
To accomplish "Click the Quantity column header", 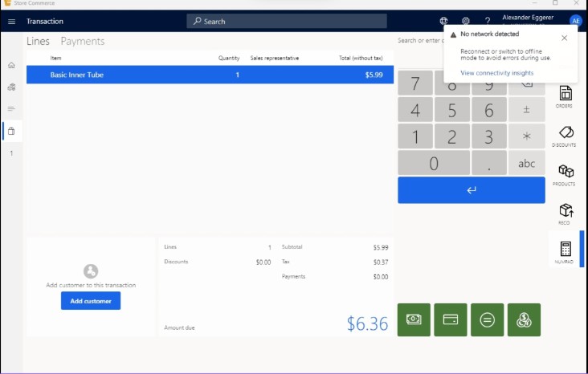I will click(229, 58).
